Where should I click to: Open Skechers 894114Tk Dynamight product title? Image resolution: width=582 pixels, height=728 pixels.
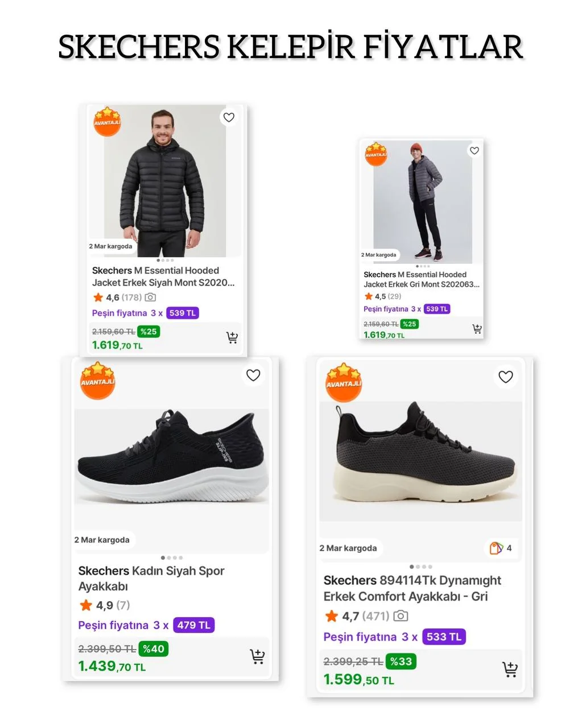click(x=412, y=588)
